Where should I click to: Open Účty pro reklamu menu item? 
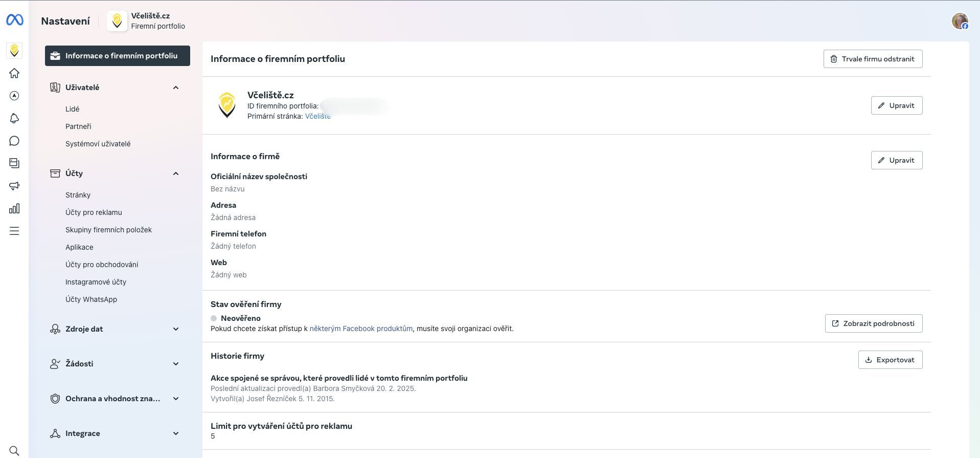(x=94, y=212)
